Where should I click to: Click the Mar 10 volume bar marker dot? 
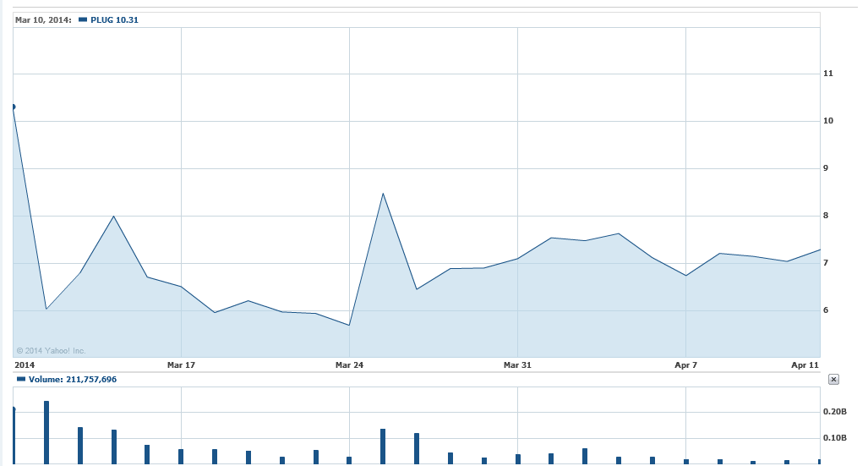(x=14, y=409)
